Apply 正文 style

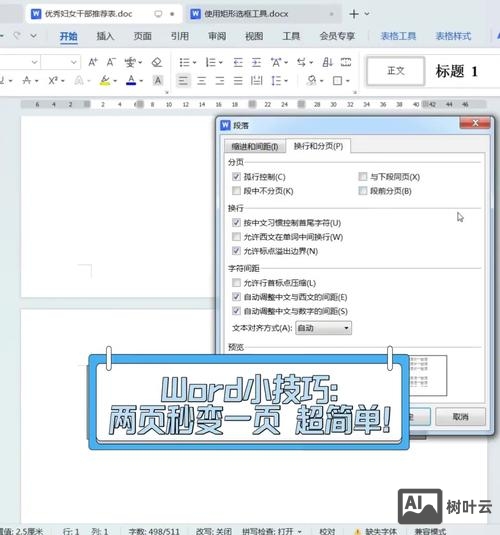pyautogui.click(x=396, y=71)
